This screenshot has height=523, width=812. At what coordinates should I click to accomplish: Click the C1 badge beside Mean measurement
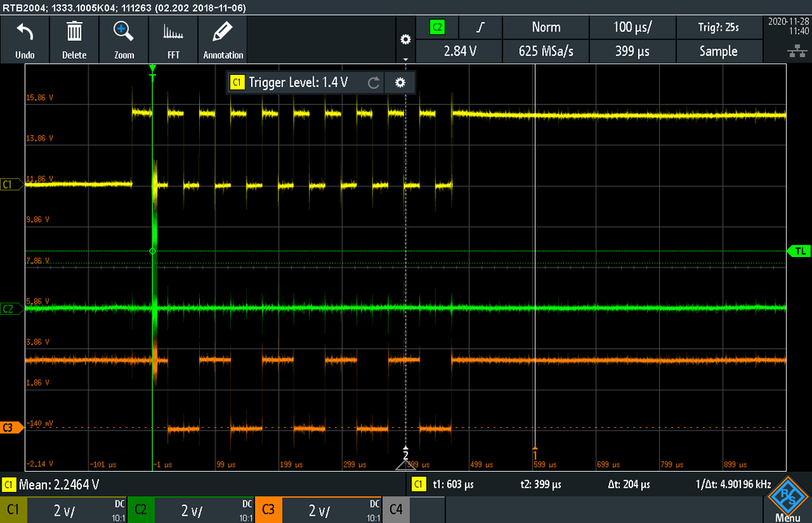pos(8,485)
